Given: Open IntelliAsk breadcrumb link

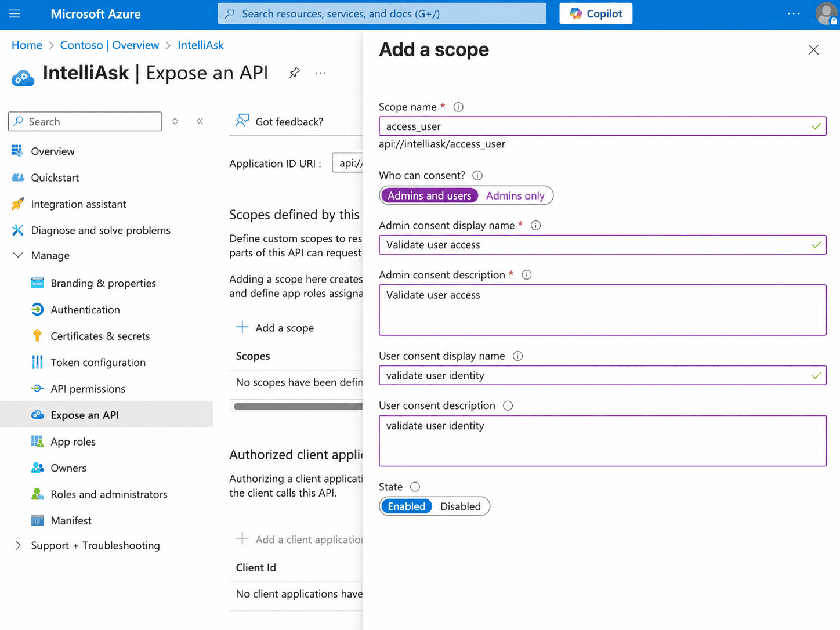Looking at the screenshot, I should coord(201,45).
